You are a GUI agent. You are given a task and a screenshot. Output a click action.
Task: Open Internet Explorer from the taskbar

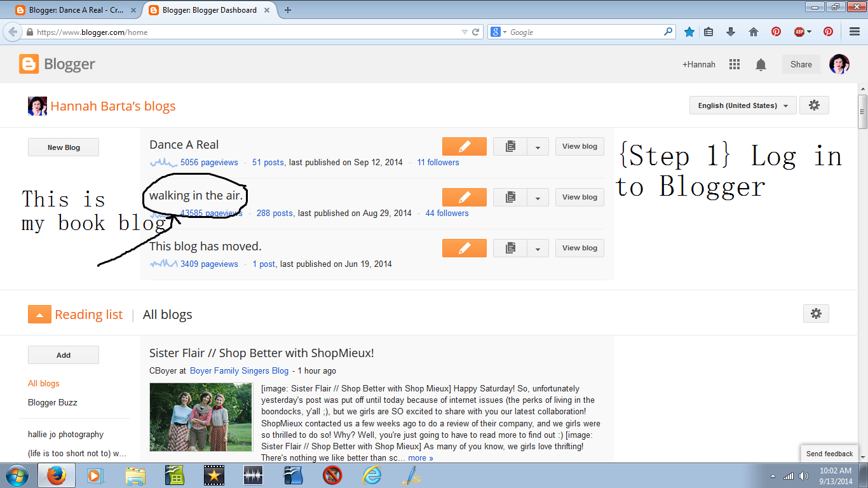tap(372, 475)
